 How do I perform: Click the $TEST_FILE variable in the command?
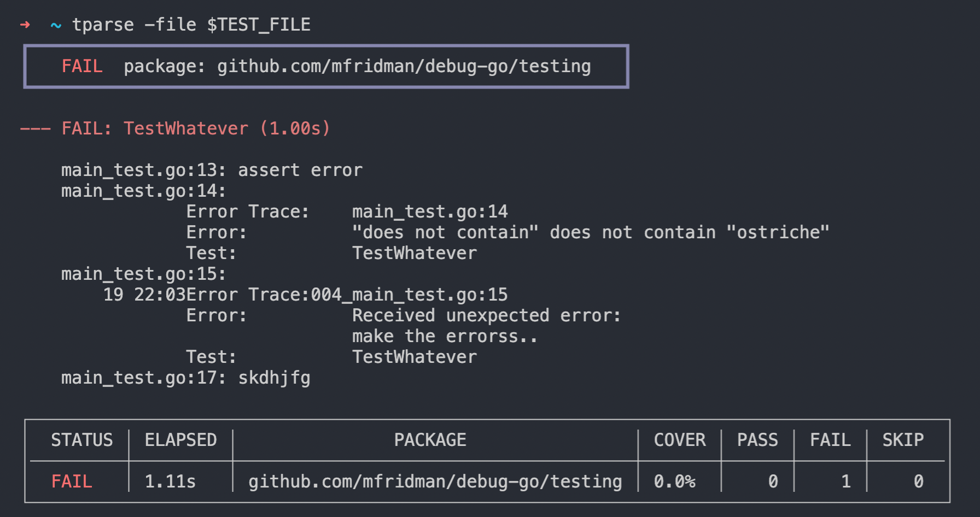pos(259,25)
